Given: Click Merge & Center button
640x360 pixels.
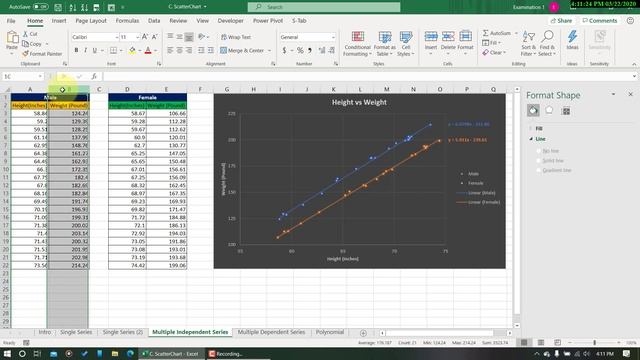Looking at the screenshot, I should [x=242, y=50].
